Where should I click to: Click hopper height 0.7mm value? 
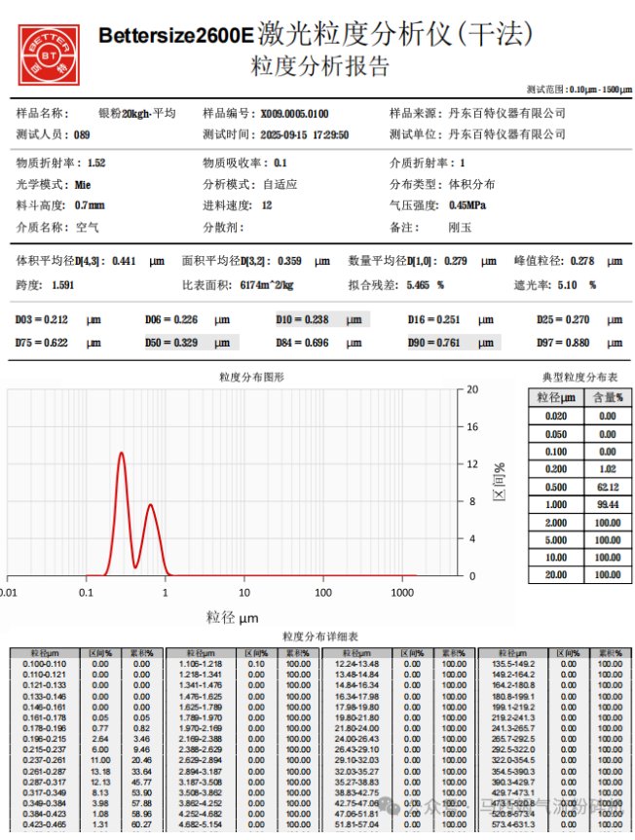click(x=90, y=205)
